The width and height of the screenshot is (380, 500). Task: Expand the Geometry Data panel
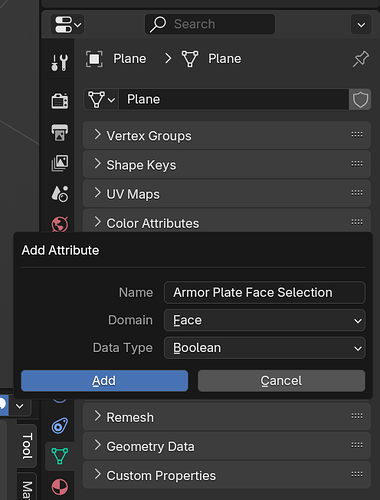click(227, 446)
